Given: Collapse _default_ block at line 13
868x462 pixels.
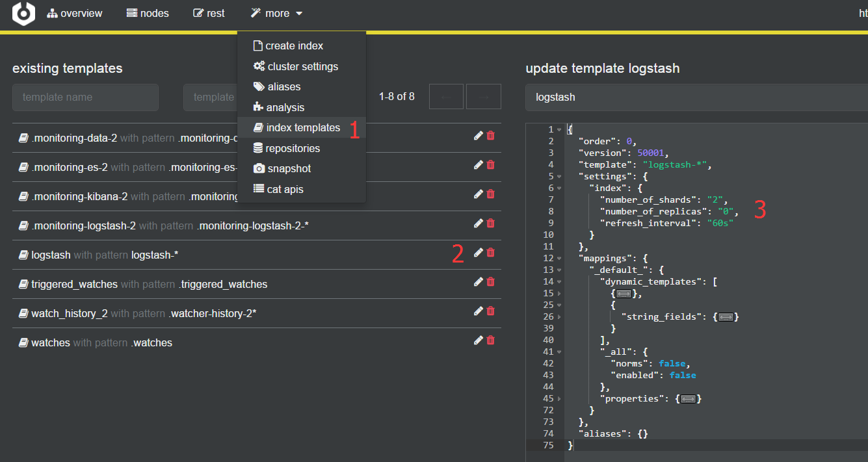Looking at the screenshot, I should (x=559, y=270).
